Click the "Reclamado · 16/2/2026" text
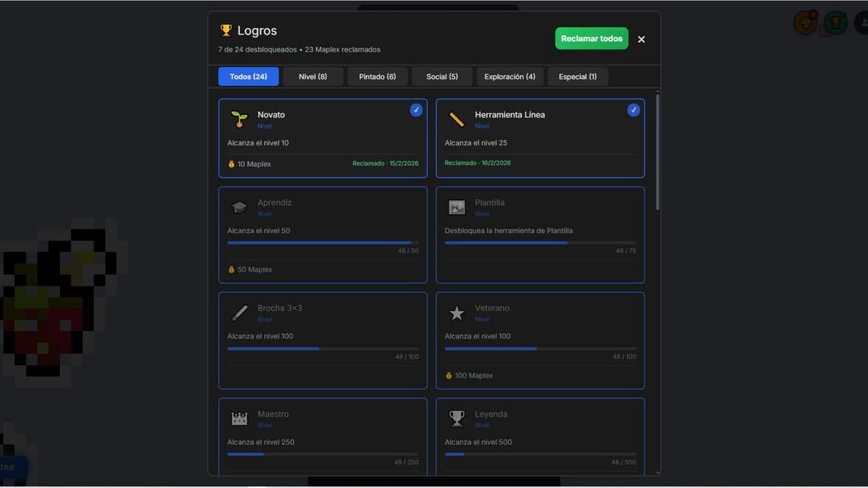Screen dimensions: 868x488 coord(478,163)
